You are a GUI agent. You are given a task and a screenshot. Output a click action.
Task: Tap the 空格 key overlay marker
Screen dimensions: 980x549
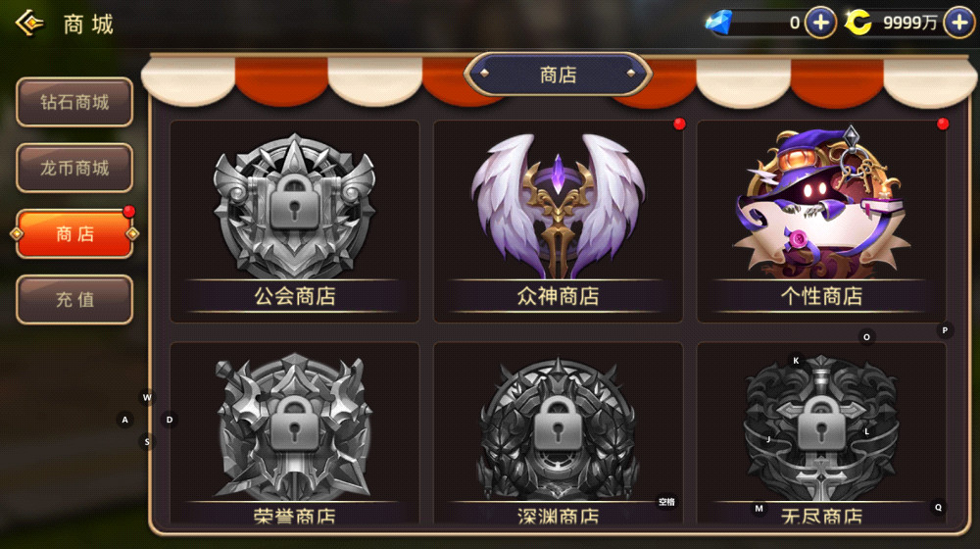click(x=666, y=502)
